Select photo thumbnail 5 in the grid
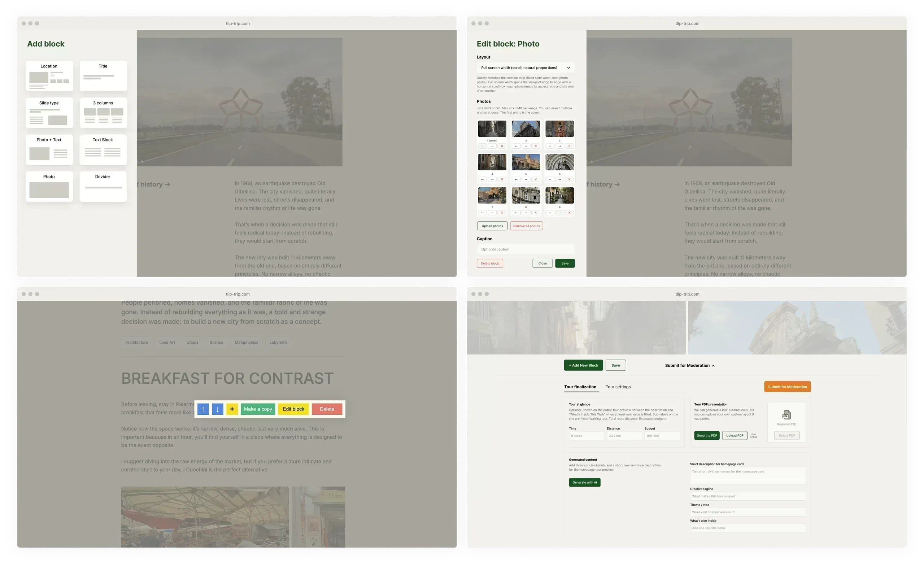This screenshot has height=566, width=924. (x=526, y=162)
